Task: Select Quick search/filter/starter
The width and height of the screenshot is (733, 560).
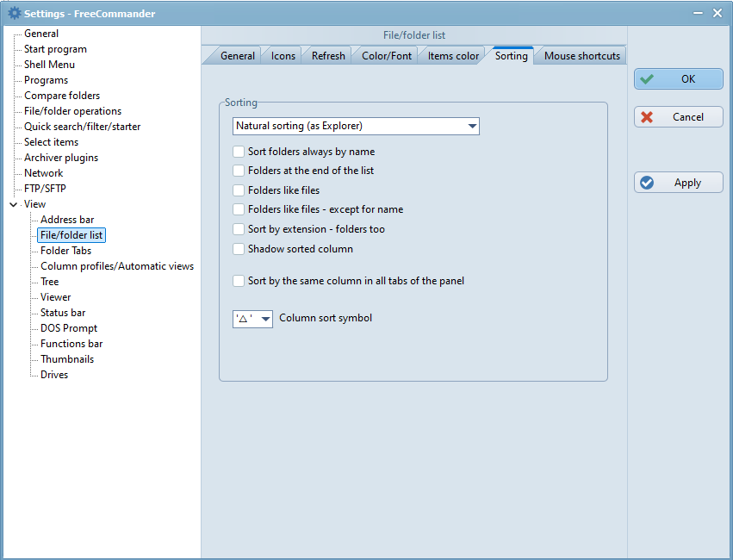Action: click(83, 126)
